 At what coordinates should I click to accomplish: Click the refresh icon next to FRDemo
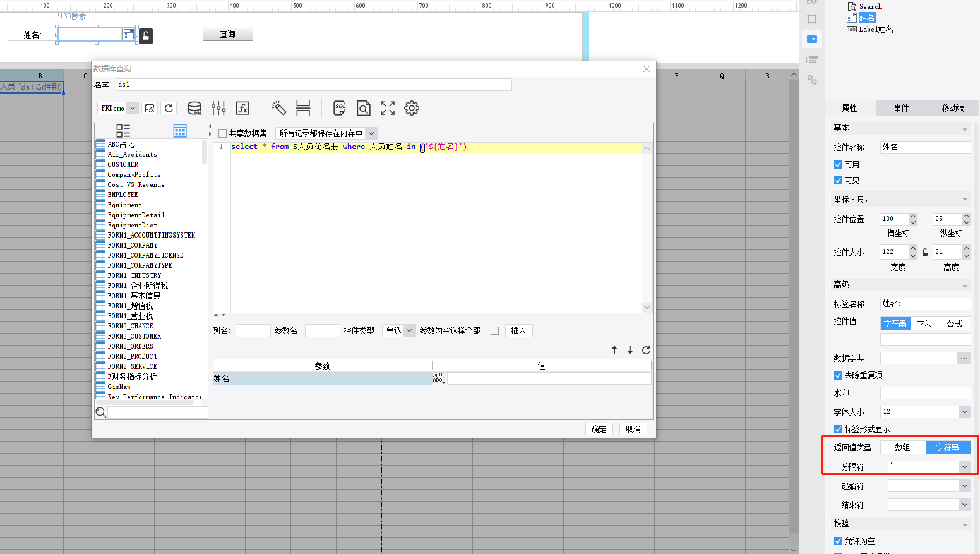click(169, 108)
